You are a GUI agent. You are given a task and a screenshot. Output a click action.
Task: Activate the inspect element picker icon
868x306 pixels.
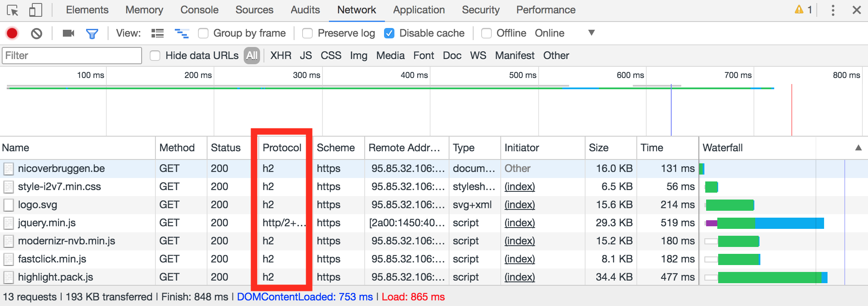click(13, 10)
